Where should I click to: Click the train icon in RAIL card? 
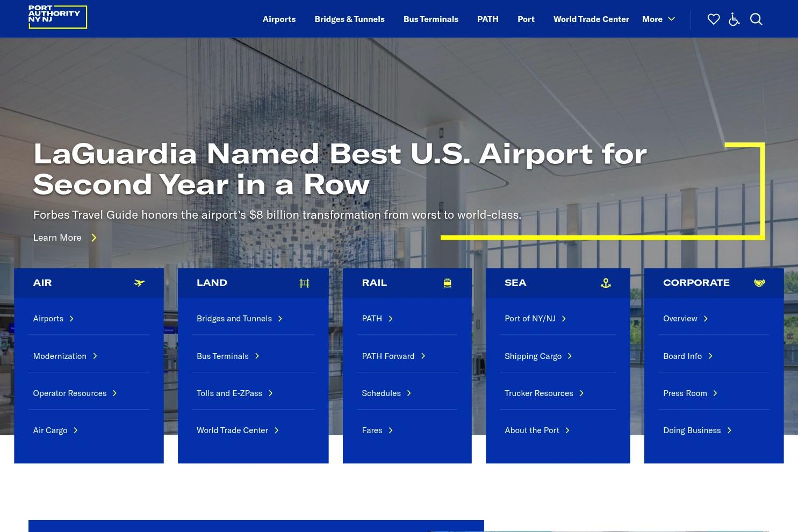coord(447,283)
